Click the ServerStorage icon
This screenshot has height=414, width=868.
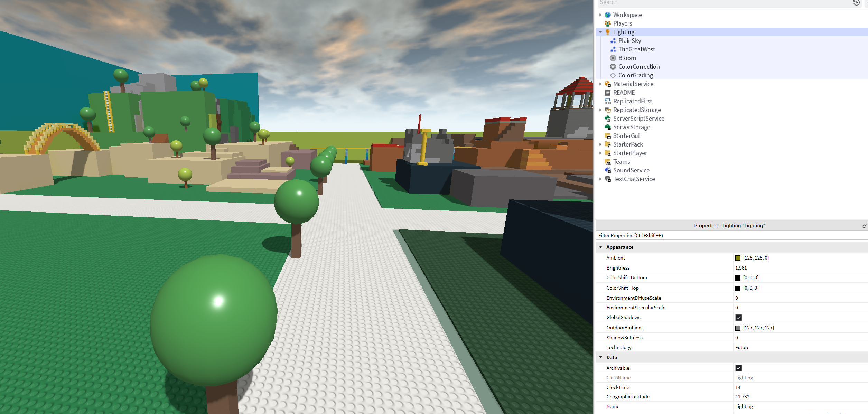[x=607, y=127]
